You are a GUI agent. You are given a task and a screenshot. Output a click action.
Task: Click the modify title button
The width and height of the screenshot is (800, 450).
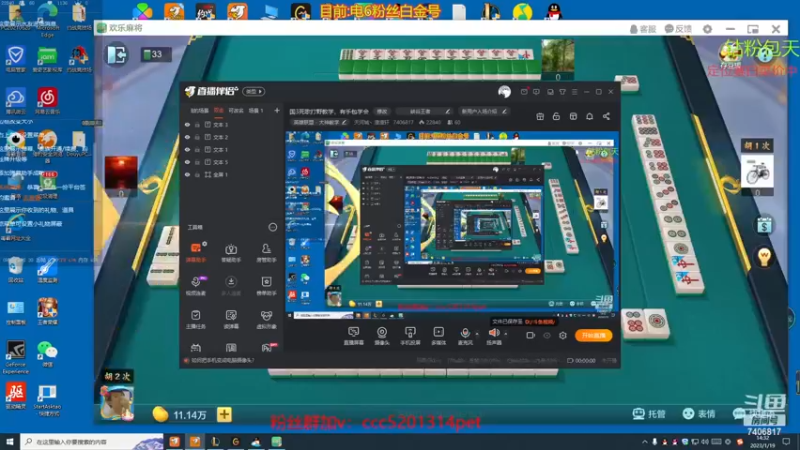(x=382, y=111)
